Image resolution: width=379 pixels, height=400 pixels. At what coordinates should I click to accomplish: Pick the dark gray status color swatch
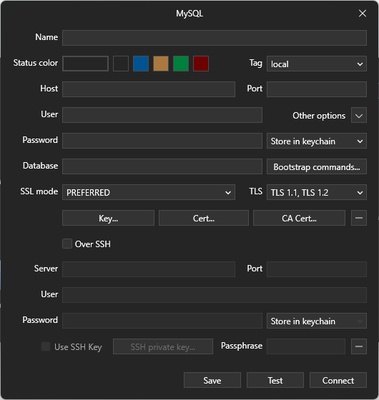point(121,63)
